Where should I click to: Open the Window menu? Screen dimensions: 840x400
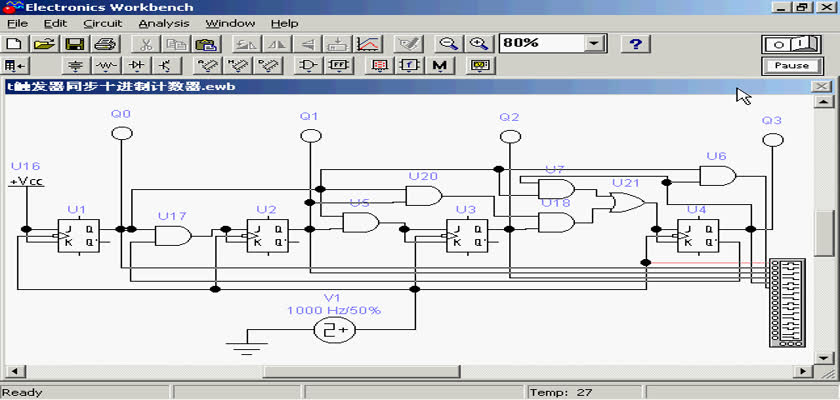click(230, 22)
